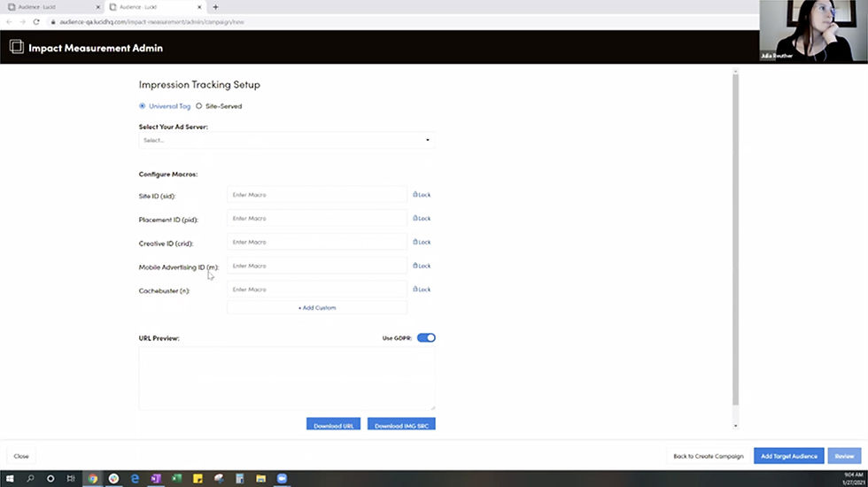Screen dimensions: 868x487
Task: Click the Close button at bottom left
Action: click(21, 456)
